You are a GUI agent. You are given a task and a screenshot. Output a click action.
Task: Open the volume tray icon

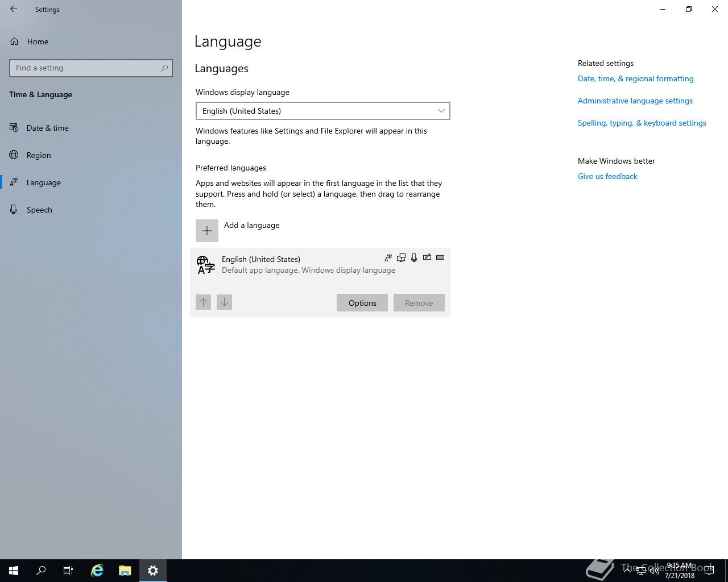coord(655,571)
